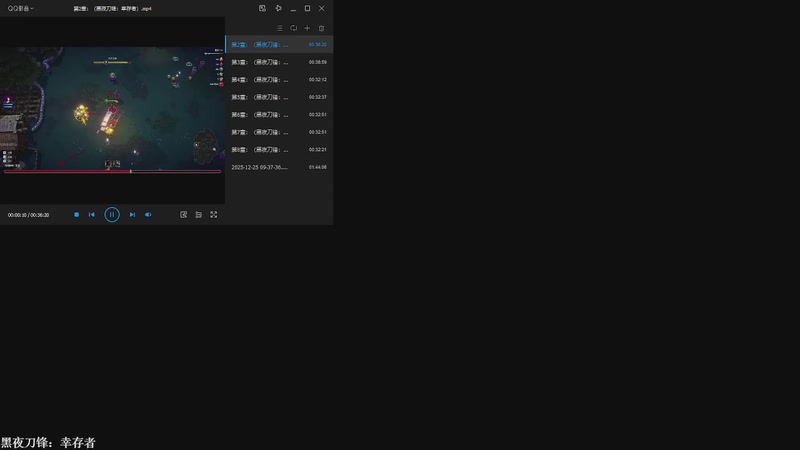The height and width of the screenshot is (450, 800).
Task: Open the 2025-12-25 09-37-36 playlist entry
Action: (x=279, y=167)
